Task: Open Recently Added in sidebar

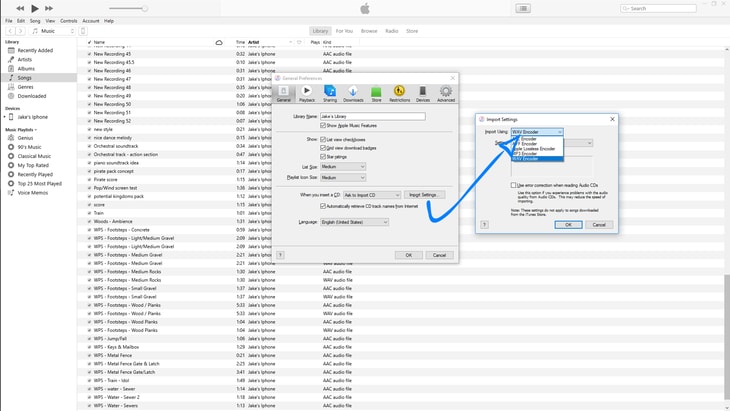Action: (35, 50)
